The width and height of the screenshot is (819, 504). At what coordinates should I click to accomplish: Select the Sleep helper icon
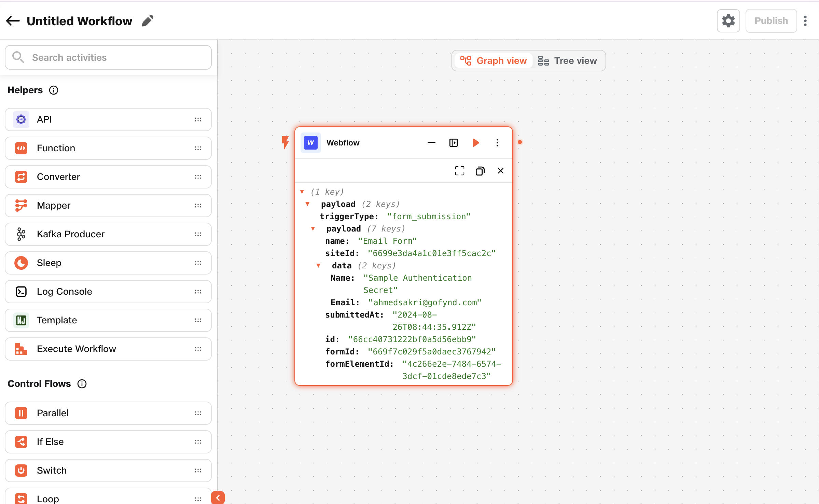tap(21, 263)
